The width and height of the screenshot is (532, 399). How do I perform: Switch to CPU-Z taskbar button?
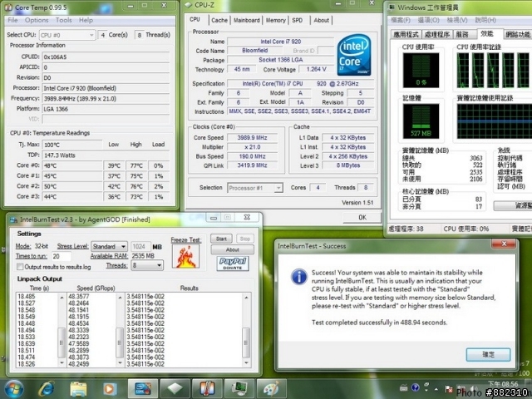[x=175, y=389]
